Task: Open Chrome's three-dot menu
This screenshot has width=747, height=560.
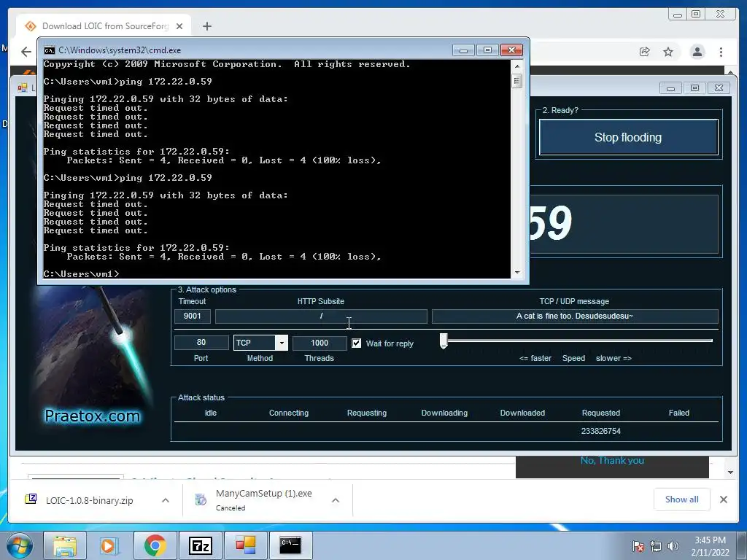Action: click(721, 52)
